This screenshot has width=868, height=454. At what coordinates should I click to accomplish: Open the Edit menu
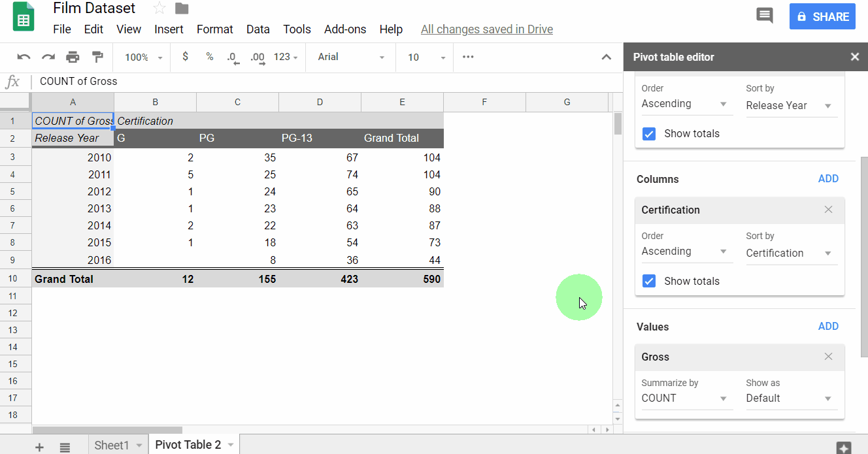[x=93, y=29]
